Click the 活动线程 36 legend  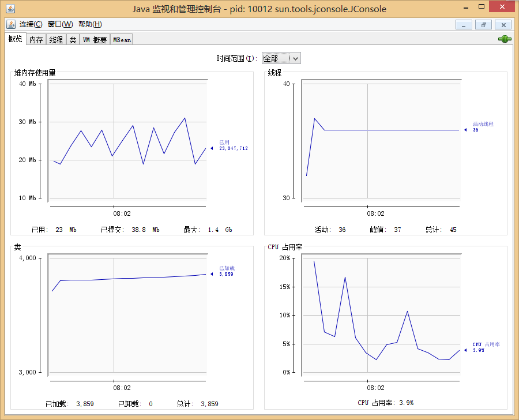coord(483,127)
